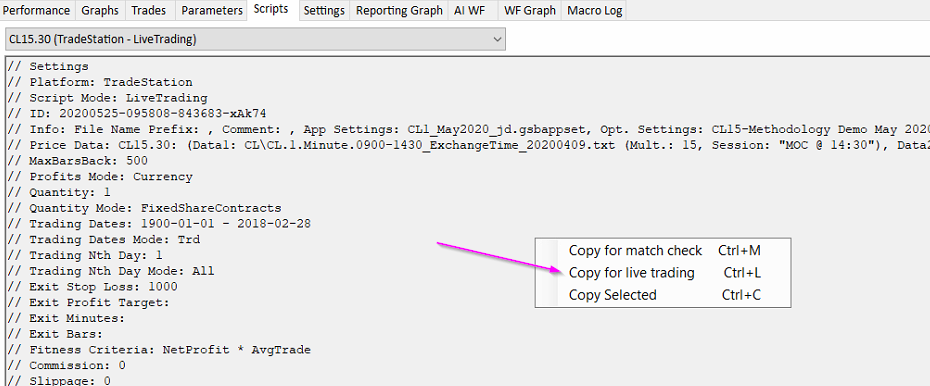The image size is (930, 386).
Task: Open the Settings tab
Action: [x=324, y=11]
